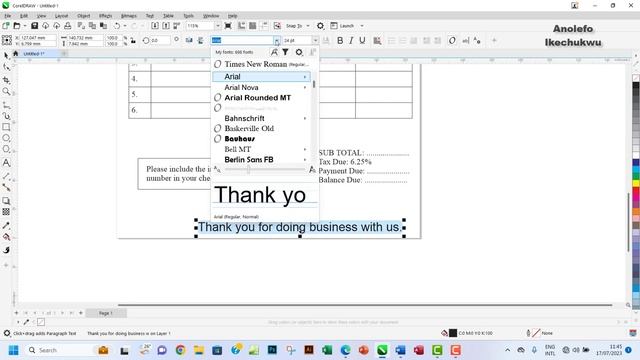640x360 pixels.
Task: Open the Launch dropdown
Action: click(362, 26)
